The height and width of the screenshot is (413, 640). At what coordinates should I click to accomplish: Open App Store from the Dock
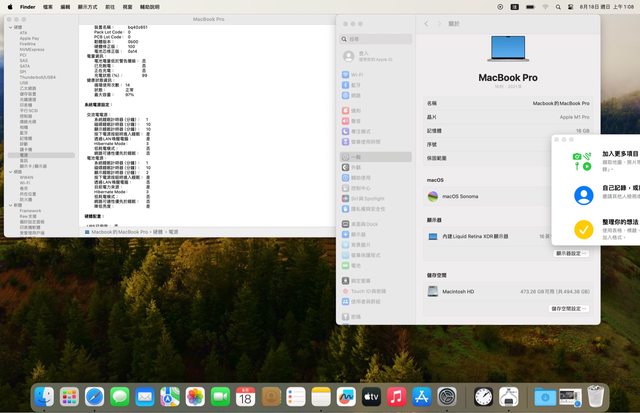pyautogui.click(x=421, y=396)
